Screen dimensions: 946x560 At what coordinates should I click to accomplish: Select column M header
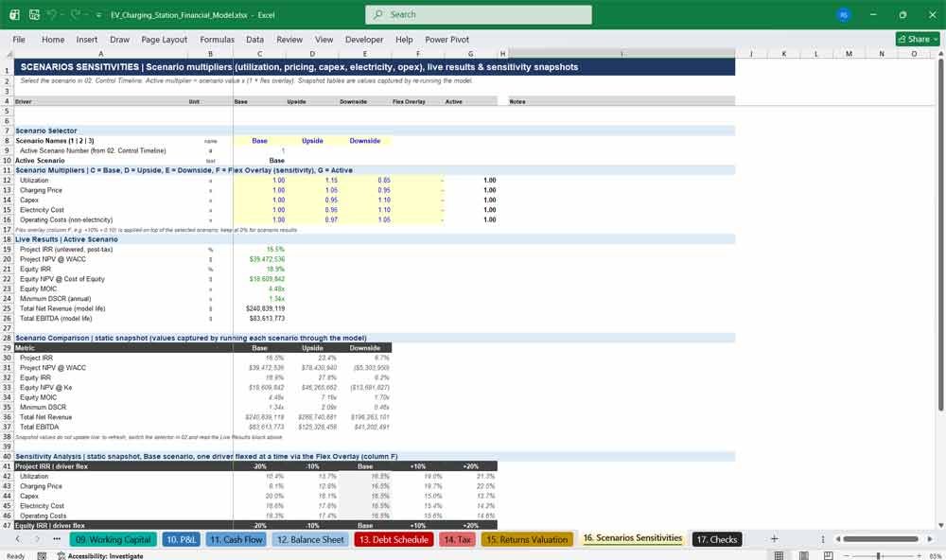coord(849,54)
